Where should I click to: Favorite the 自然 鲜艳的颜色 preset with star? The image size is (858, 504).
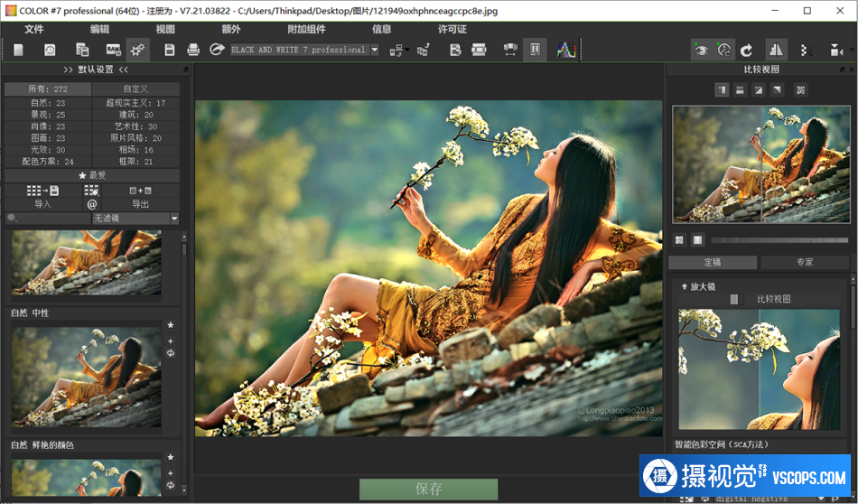[x=171, y=457]
